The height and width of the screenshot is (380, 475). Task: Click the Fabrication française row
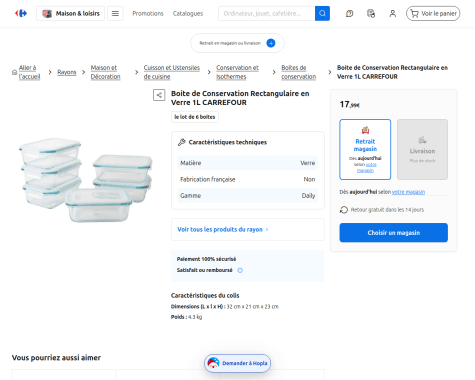click(247, 179)
